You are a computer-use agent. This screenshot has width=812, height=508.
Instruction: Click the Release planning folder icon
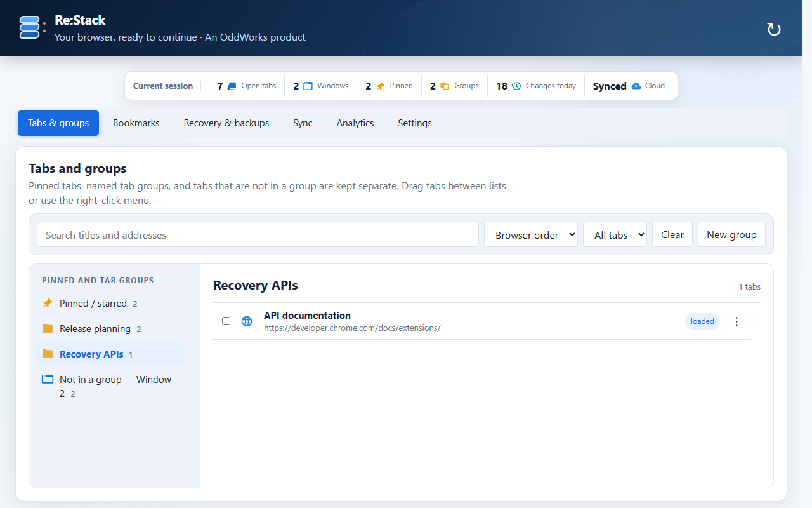click(48, 328)
